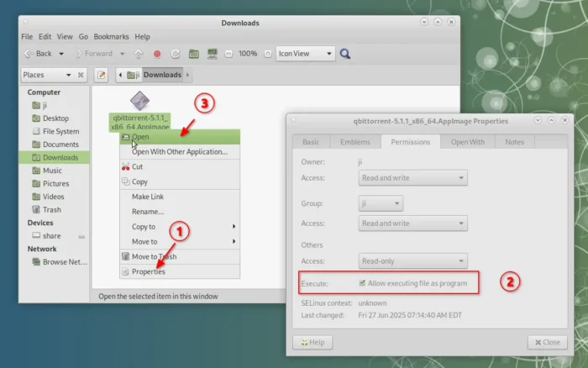Screen dimensions: 588x368
Task: Open the Others Access Read-only dropdown
Action: pos(413,261)
